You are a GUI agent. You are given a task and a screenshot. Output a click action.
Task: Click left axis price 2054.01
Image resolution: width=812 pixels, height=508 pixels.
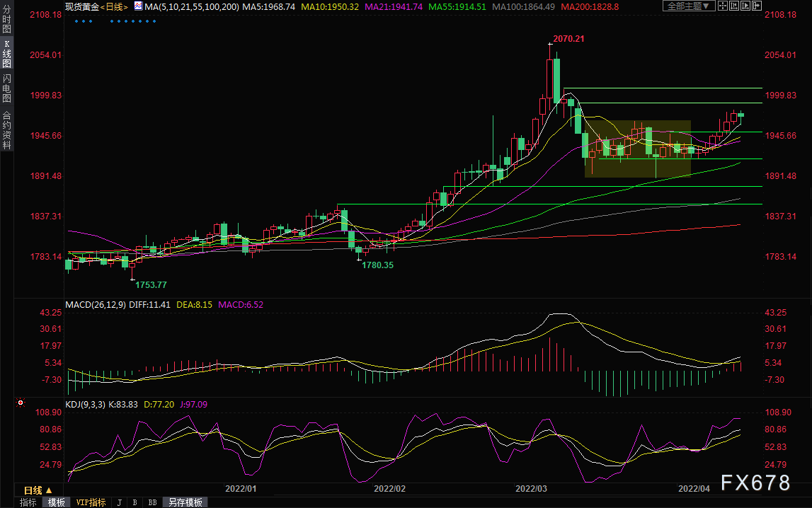coord(45,55)
